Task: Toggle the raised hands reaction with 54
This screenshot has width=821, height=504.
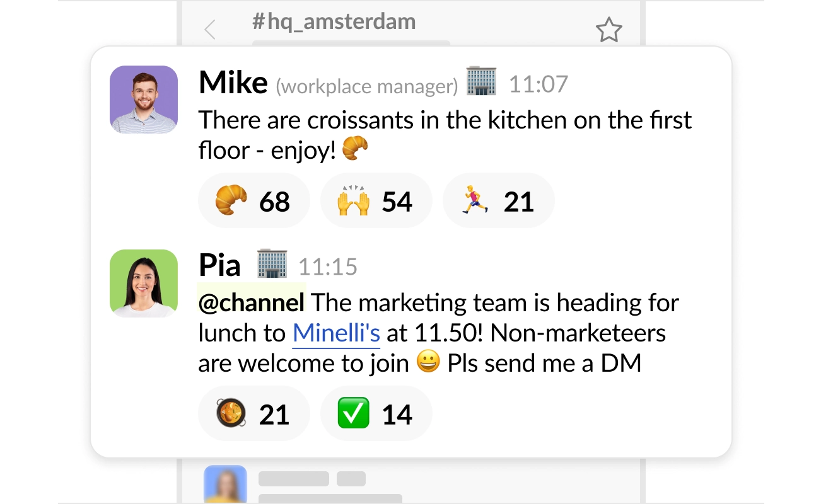Action: tap(376, 201)
